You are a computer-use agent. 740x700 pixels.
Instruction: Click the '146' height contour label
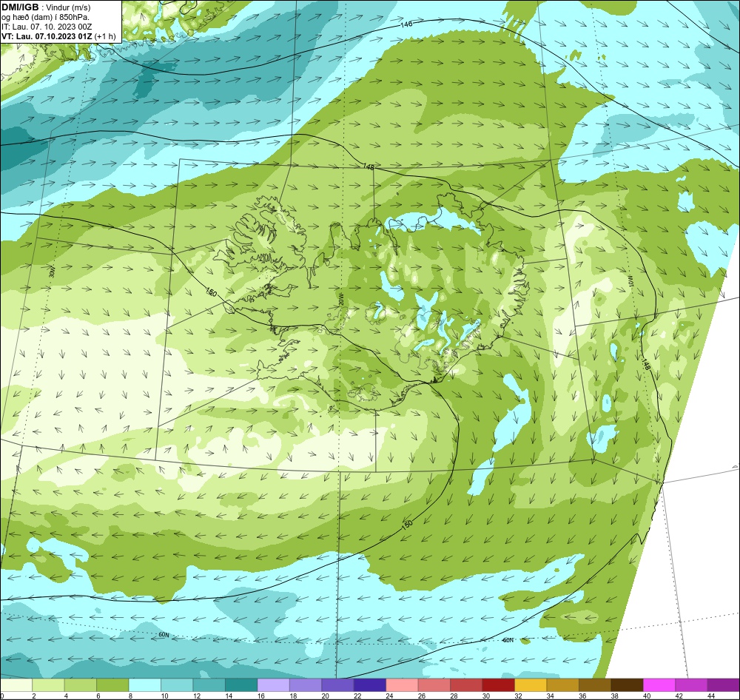click(x=406, y=24)
